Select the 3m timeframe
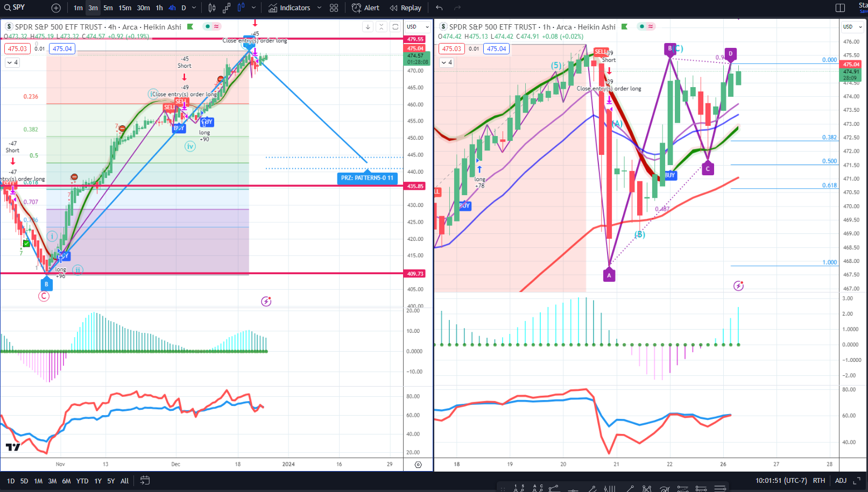Screen dimensions: 868x492 coord(93,8)
